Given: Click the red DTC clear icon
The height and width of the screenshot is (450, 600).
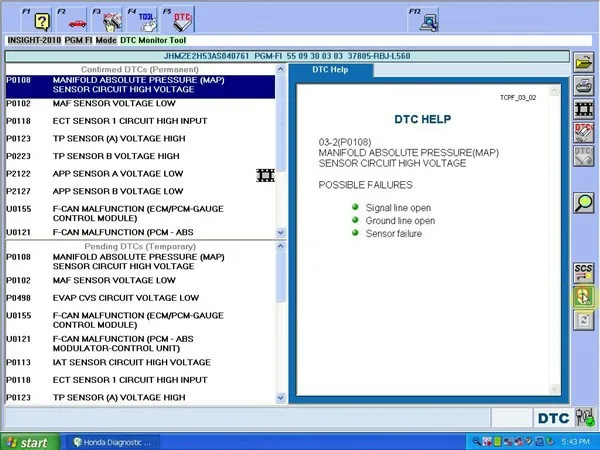Looking at the screenshot, I should click(x=584, y=132).
